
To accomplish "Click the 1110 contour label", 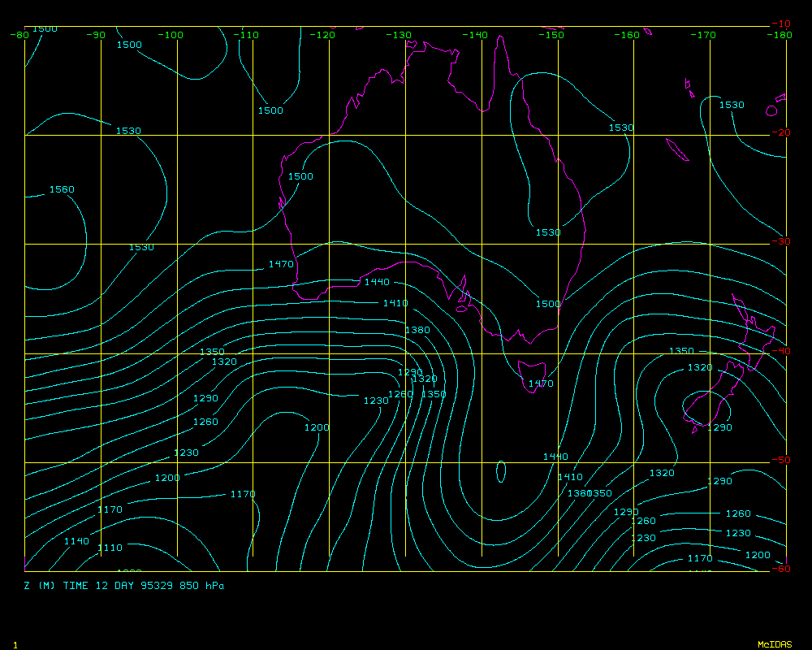I will [110, 548].
